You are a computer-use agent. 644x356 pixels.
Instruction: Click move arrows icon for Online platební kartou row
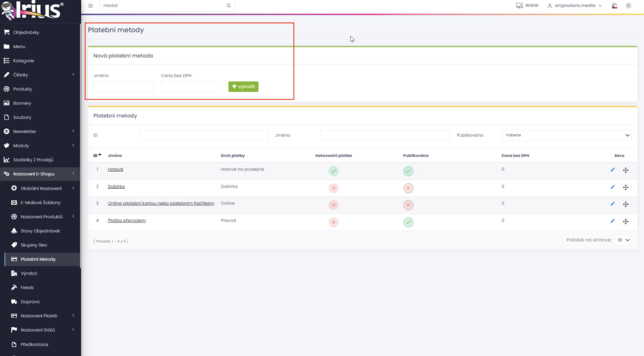tap(626, 205)
